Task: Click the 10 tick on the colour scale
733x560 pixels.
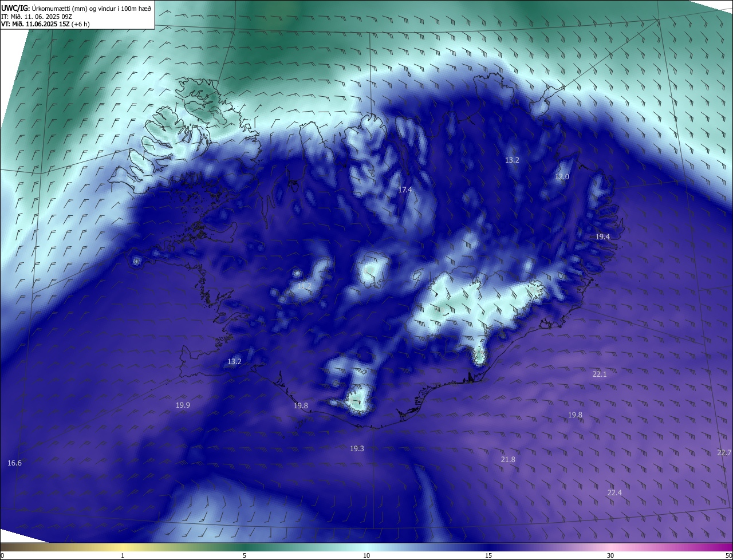Action: 366,555
